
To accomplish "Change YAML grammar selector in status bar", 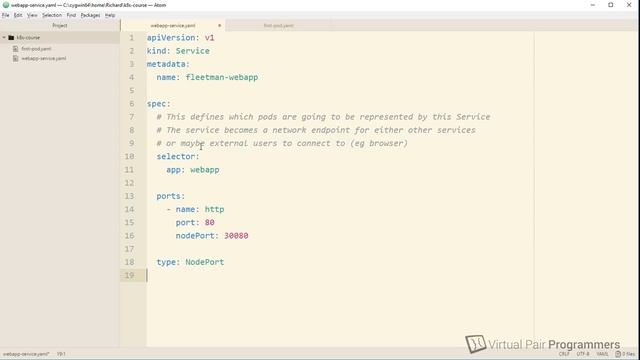I will (602, 354).
